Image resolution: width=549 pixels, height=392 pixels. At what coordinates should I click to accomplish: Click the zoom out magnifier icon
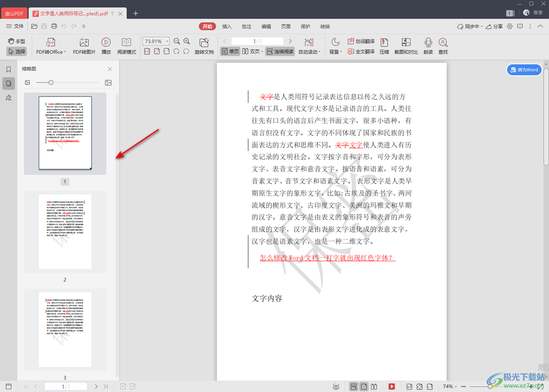click(x=177, y=41)
